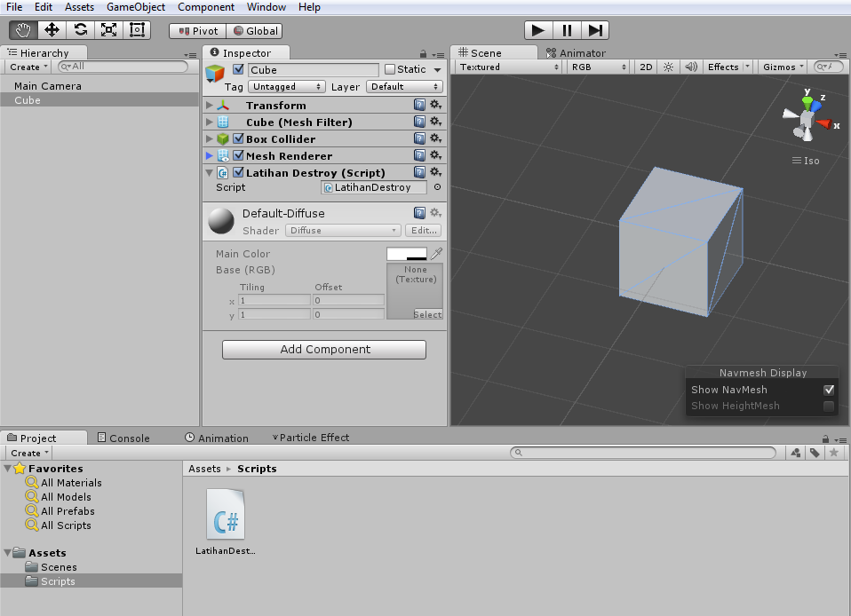Click the Box Collider component icon
The height and width of the screenshot is (616, 851).
[x=222, y=138]
